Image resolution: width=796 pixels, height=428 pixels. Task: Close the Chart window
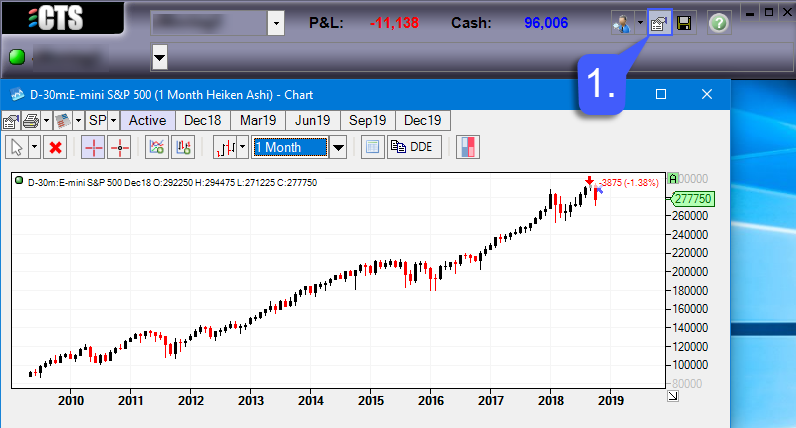pos(707,94)
